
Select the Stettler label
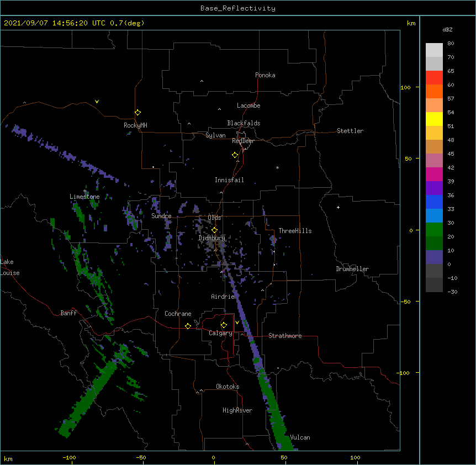tap(350, 131)
